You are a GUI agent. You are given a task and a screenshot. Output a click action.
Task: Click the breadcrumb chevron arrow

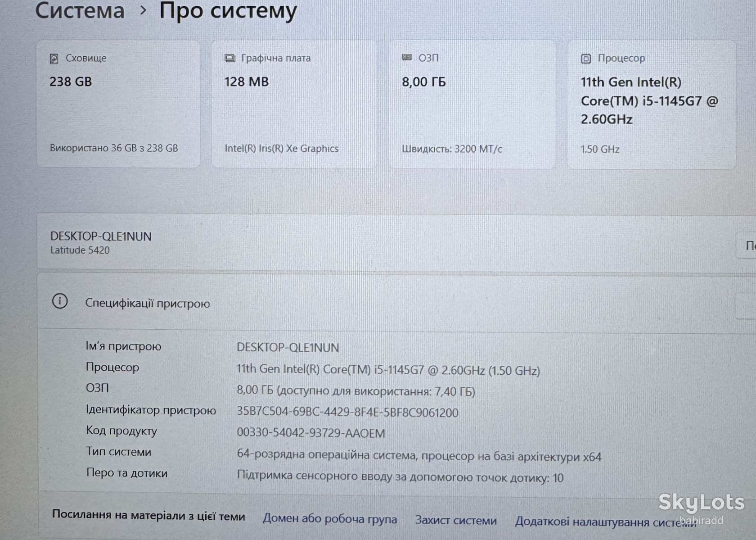coord(143,10)
